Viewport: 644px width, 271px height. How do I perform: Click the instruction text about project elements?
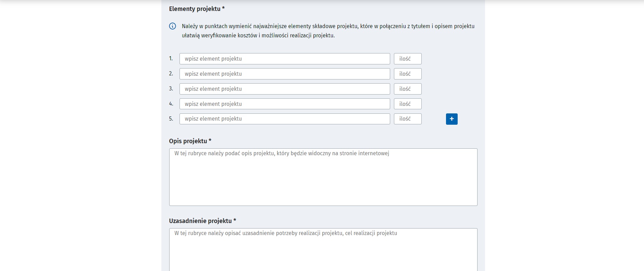(x=328, y=31)
